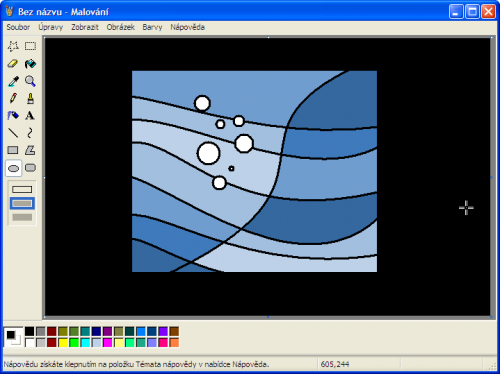Choose the magenta palette swatch

pyautogui.click(x=108, y=342)
